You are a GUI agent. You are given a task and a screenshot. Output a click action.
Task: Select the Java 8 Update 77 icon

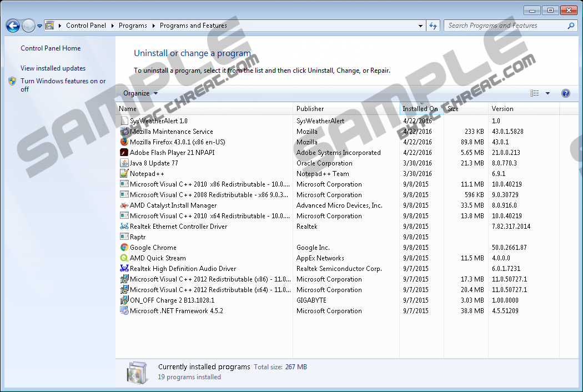click(124, 163)
